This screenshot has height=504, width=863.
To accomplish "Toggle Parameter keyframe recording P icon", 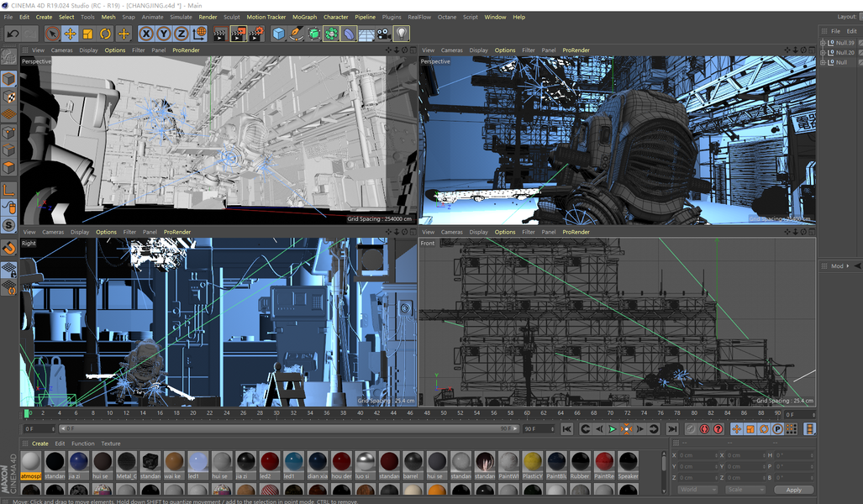I will pyautogui.click(x=777, y=429).
